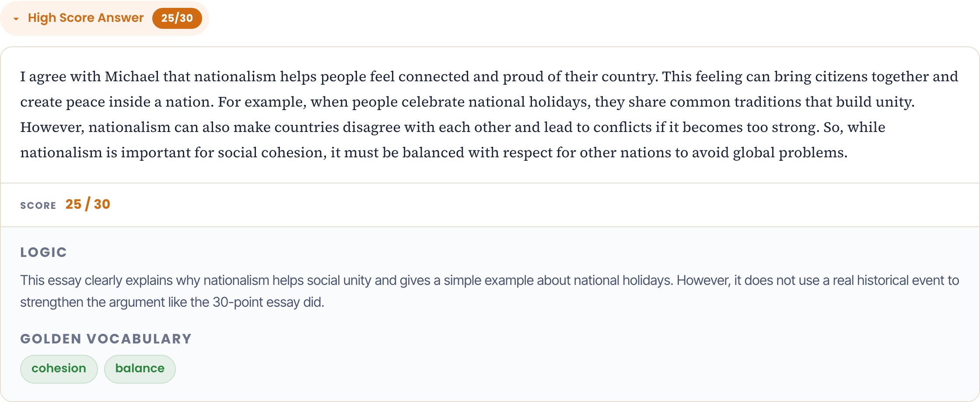The width and height of the screenshot is (980, 402).
Task: Click the sentence starting 'I agree with Michael'
Action: click(339, 76)
